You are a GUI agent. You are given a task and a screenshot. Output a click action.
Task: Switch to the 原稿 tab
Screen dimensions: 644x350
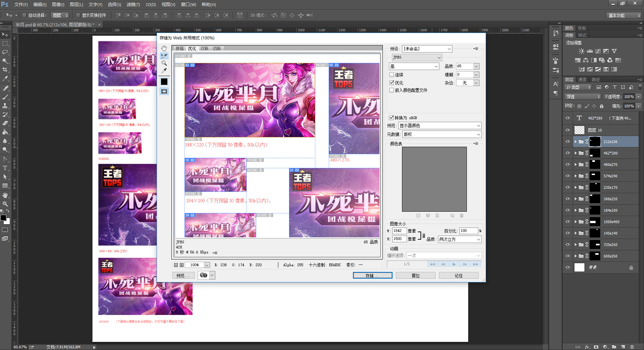coord(180,48)
